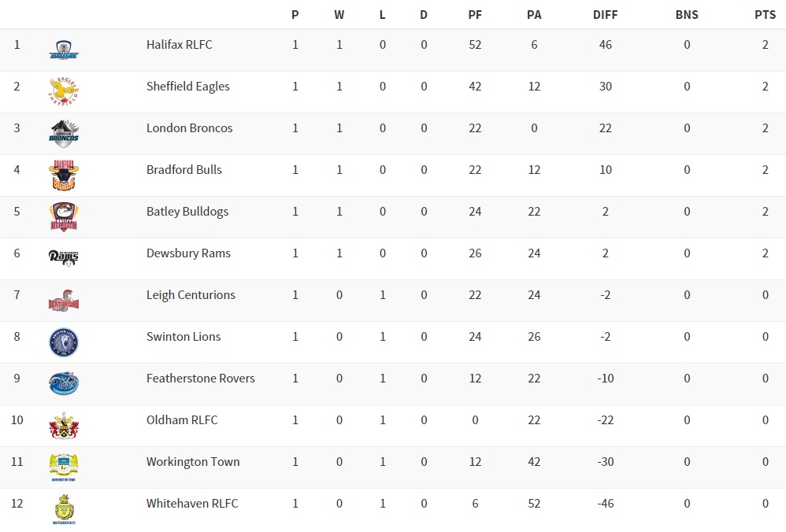Open the Batley Bulldogs logo
The width and height of the screenshot is (786, 532).
click(64, 217)
